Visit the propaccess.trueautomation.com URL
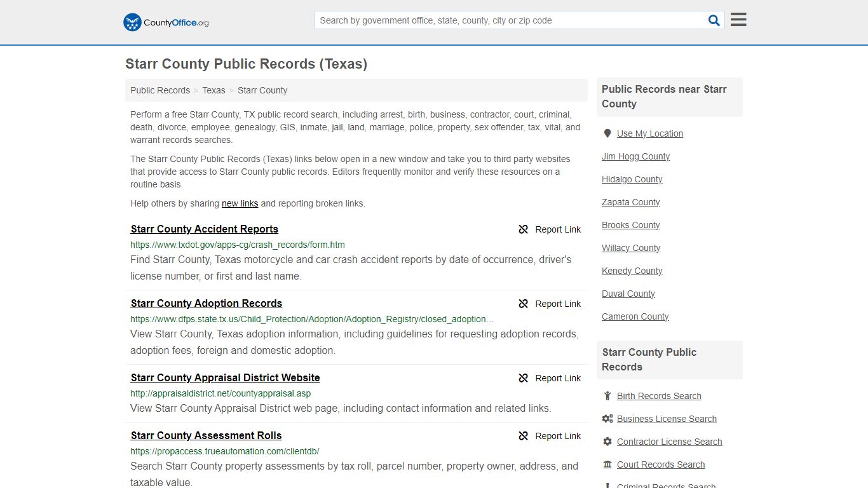Image resolution: width=868 pixels, height=488 pixels. (x=225, y=451)
